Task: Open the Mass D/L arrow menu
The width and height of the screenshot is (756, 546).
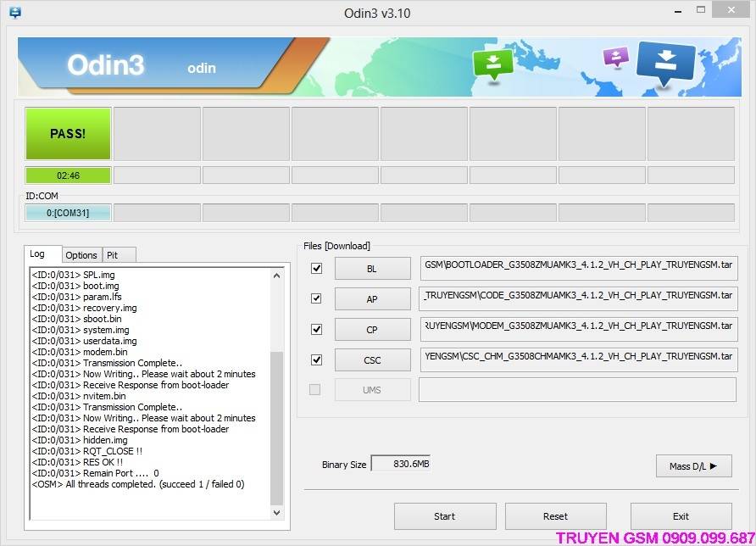Action: point(694,466)
